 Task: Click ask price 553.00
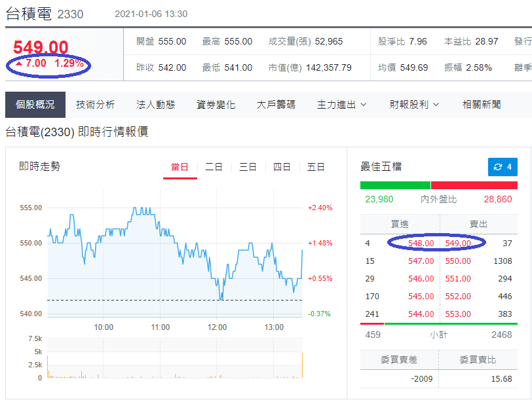pos(458,314)
